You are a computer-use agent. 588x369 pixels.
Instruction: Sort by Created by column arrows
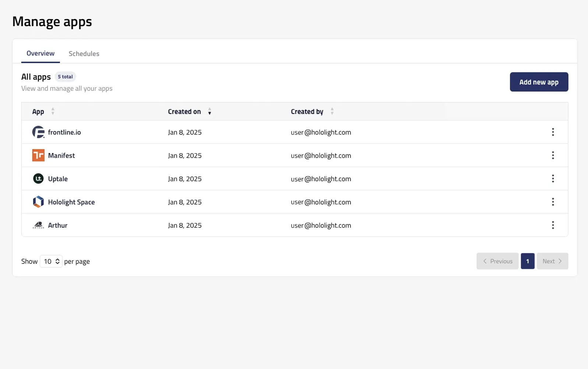pyautogui.click(x=332, y=111)
